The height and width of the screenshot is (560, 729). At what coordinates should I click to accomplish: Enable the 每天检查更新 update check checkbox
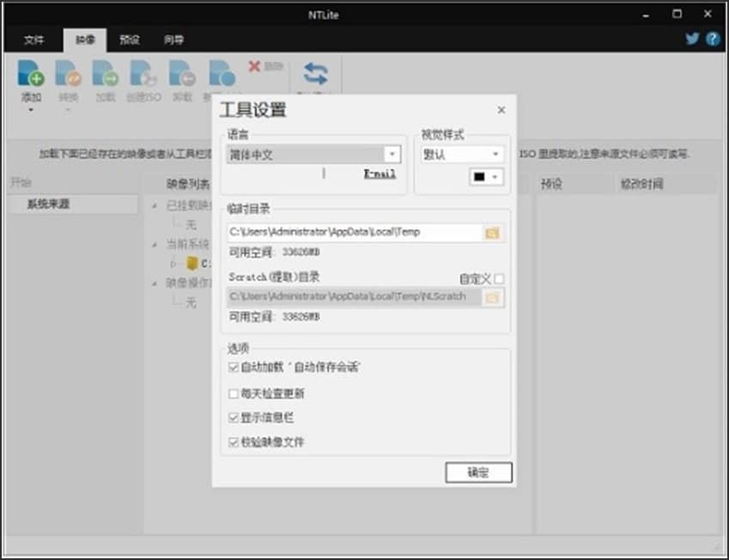pyautogui.click(x=232, y=393)
